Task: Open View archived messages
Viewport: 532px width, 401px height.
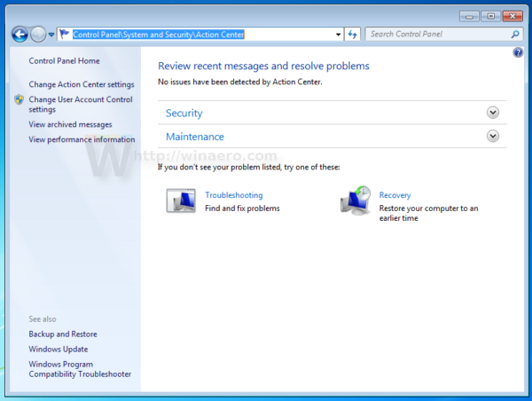Action: (70, 124)
